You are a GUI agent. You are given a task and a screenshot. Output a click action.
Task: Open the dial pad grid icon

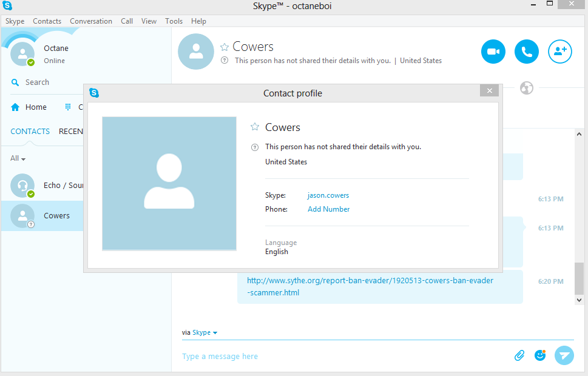(x=68, y=107)
